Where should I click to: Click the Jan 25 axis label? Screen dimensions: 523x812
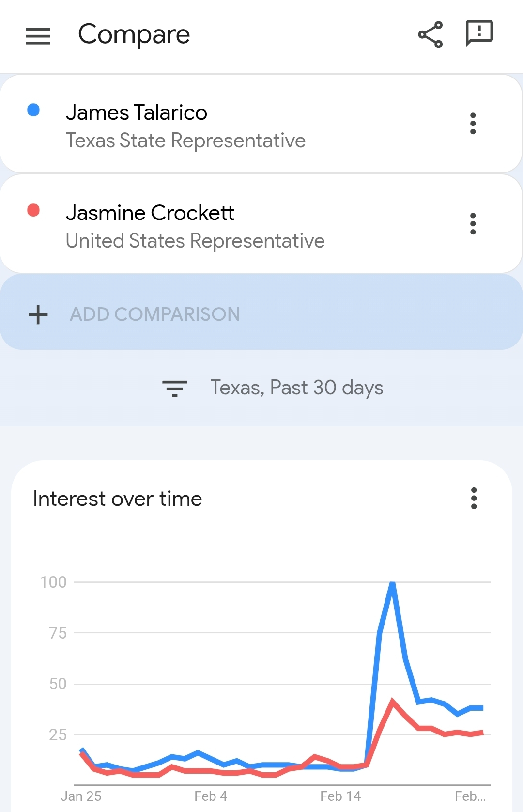coord(81,796)
